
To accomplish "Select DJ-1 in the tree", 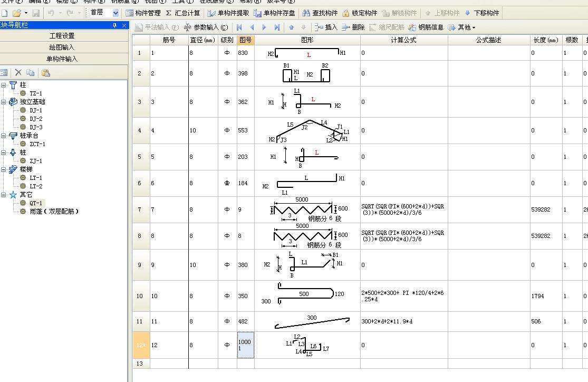I will [x=36, y=110].
